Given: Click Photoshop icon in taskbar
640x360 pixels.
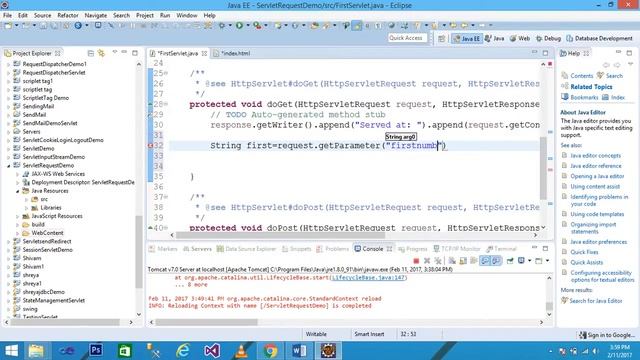Looking at the screenshot, I should [x=96, y=350].
